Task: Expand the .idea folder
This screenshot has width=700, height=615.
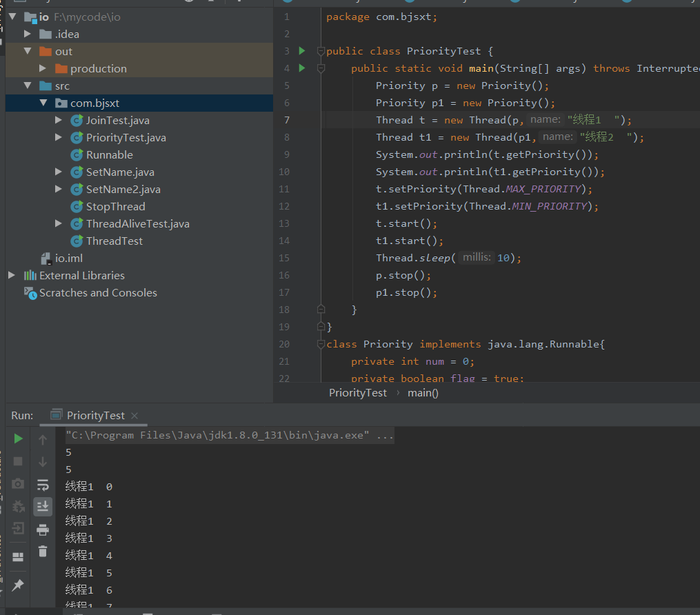Action: pos(27,34)
